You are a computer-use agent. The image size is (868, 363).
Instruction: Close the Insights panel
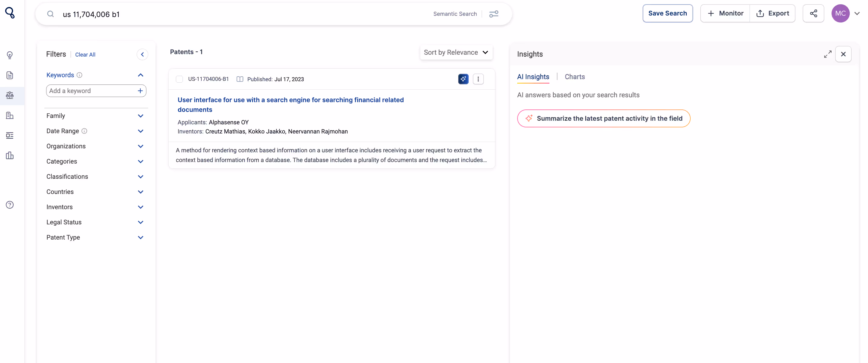pos(843,54)
